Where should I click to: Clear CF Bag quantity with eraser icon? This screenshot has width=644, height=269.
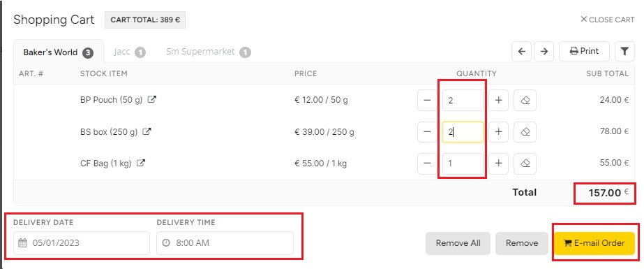[x=525, y=163]
